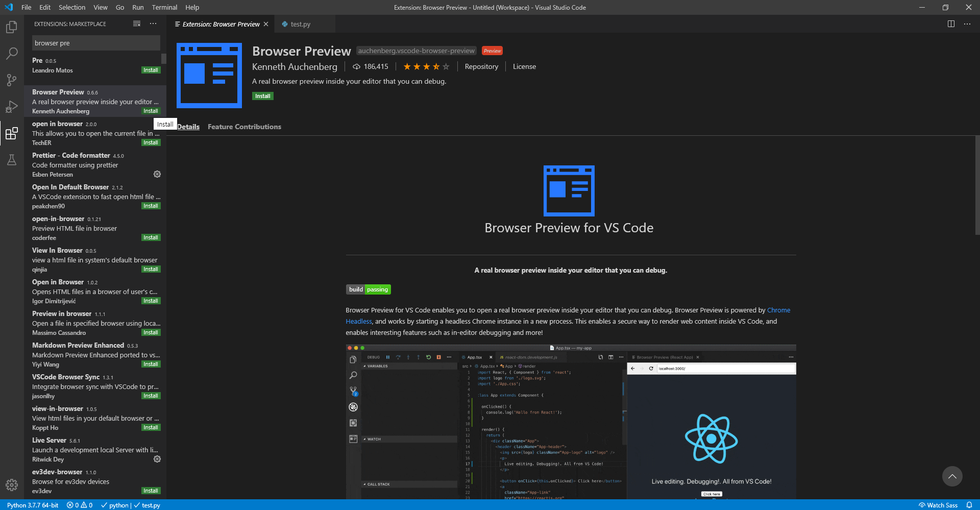Install Preview in browser by Massimo Cassandro
Viewport: 980px width, 510px height.
pos(151,332)
